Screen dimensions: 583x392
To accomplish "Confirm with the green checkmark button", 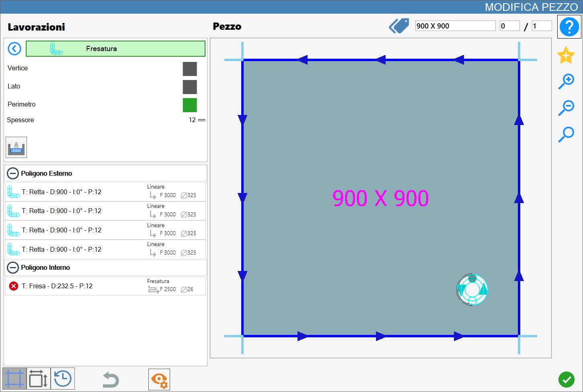I will pos(567,380).
